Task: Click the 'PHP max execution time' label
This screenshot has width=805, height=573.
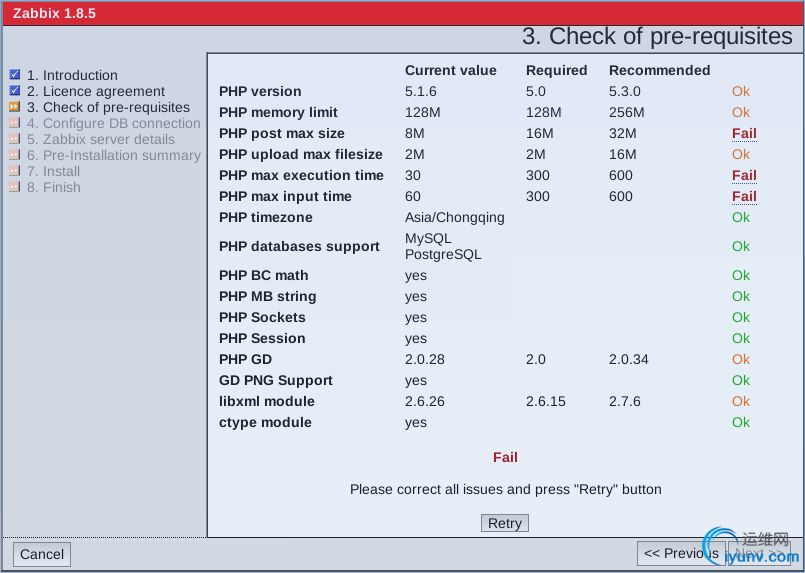Action: point(301,176)
